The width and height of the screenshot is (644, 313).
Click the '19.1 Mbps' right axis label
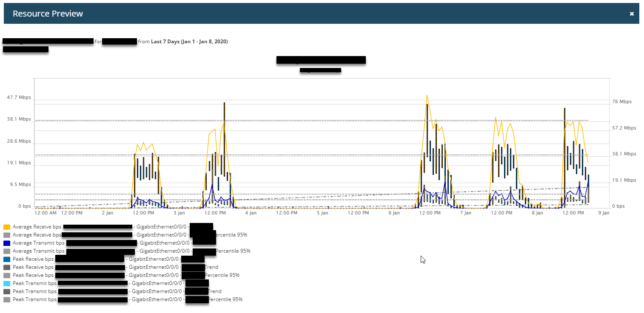click(x=624, y=180)
